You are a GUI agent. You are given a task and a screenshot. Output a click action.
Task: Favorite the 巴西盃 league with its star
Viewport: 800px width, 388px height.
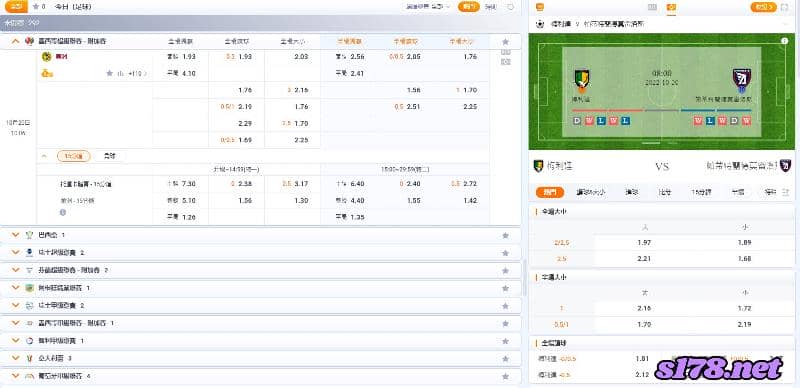click(x=505, y=235)
